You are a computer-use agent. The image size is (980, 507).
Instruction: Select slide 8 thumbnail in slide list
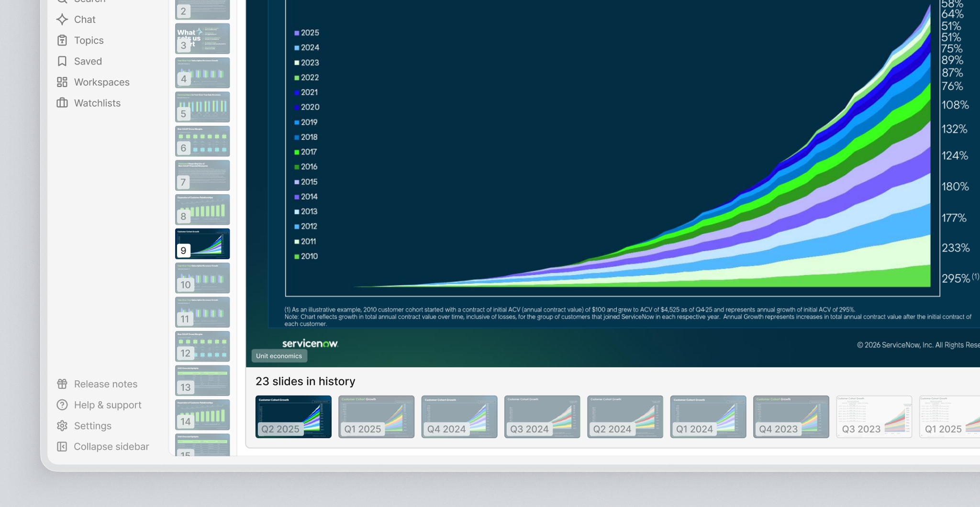[202, 209]
